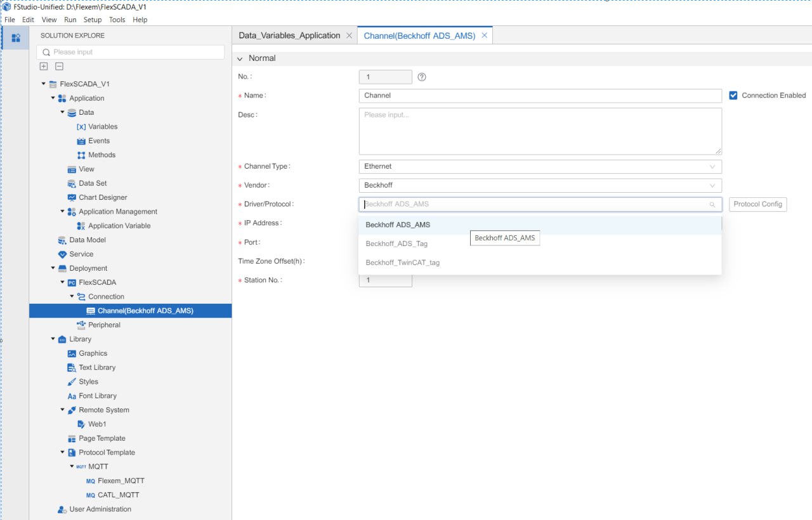Viewport: 812px width, 520px height.
Task: Open the File menu
Action: click(x=10, y=20)
